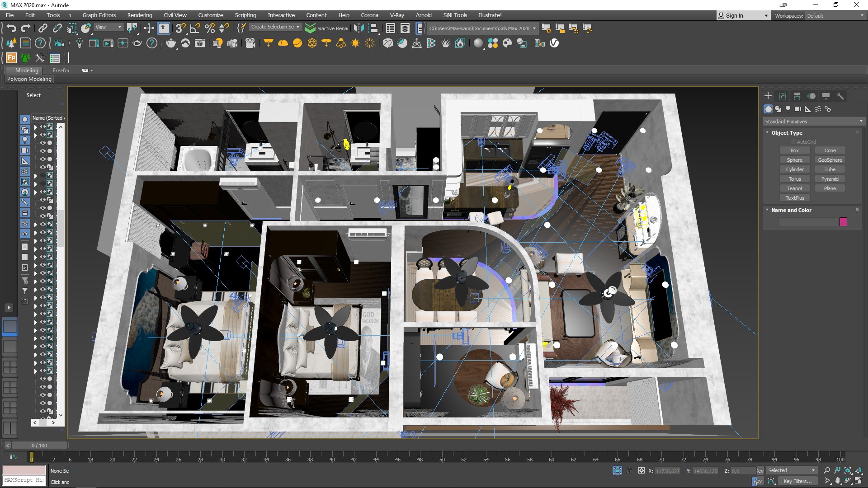The width and height of the screenshot is (868, 488).
Task: Click the Mirror tool icon
Action: pos(359,28)
